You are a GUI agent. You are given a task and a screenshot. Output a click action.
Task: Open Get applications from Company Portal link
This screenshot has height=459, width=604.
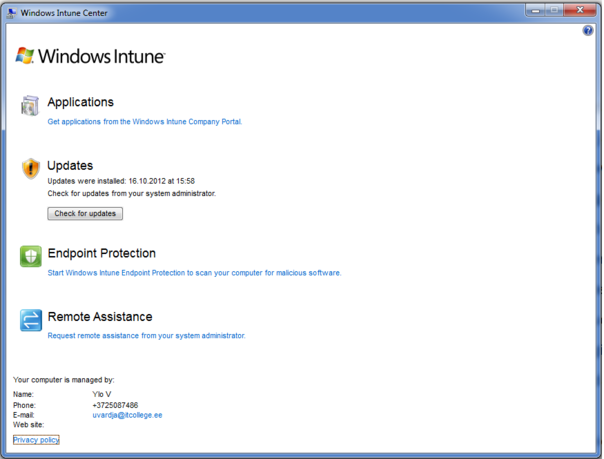(x=144, y=122)
